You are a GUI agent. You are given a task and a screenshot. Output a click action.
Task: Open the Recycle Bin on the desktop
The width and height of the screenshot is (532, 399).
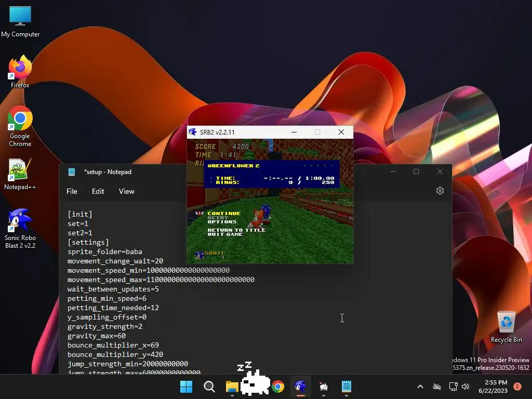point(506,327)
